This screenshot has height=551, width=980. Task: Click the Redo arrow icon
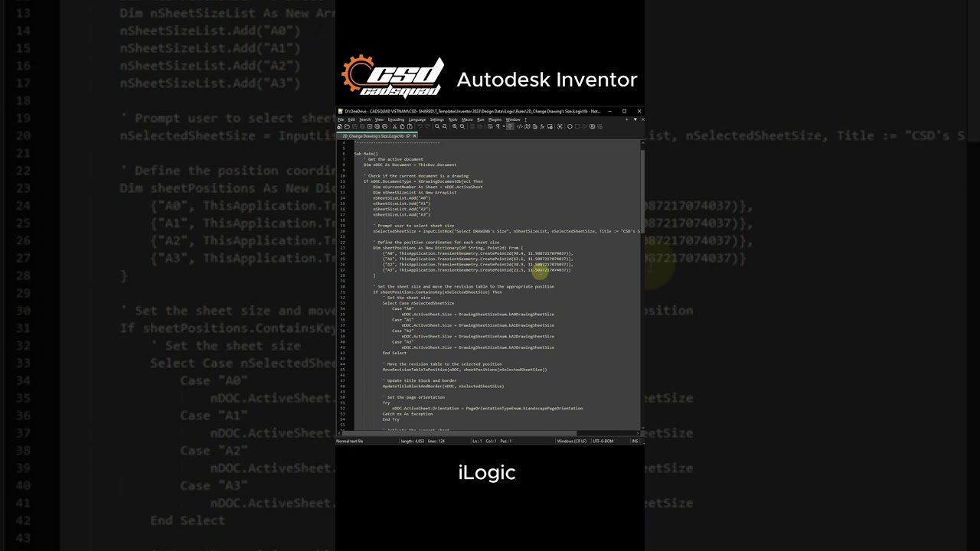[427, 126]
